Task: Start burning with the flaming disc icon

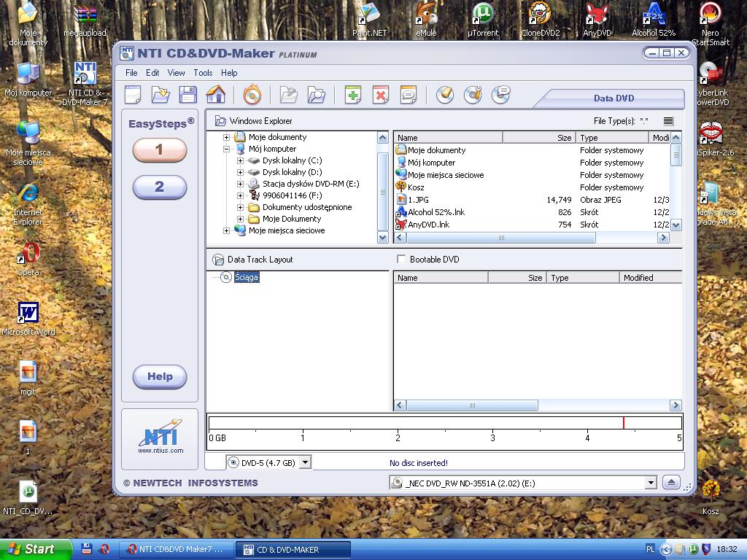Action: pyautogui.click(x=252, y=94)
